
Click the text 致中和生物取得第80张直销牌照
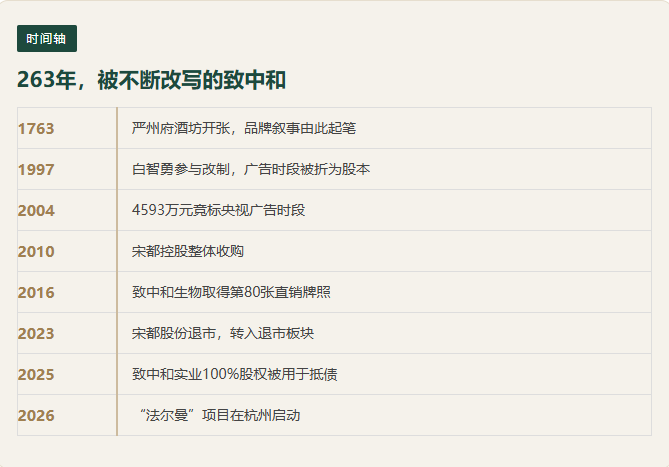click(231, 292)
